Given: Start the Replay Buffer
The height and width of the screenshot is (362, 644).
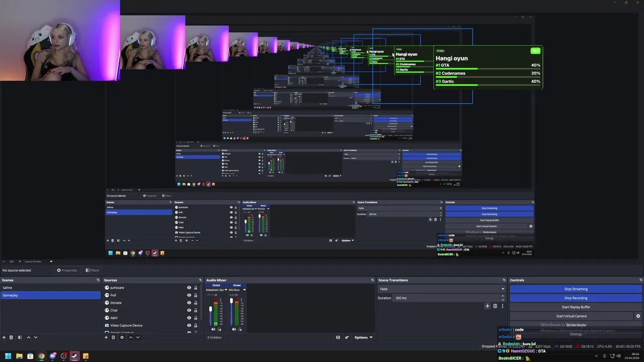Looking at the screenshot, I should pos(576,307).
